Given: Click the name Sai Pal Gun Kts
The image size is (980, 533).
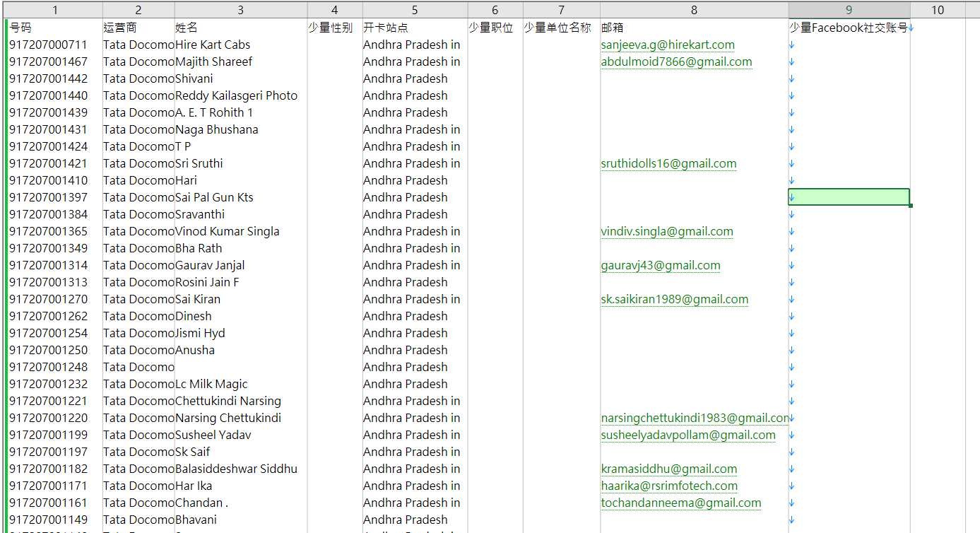Looking at the screenshot, I should [x=214, y=197].
